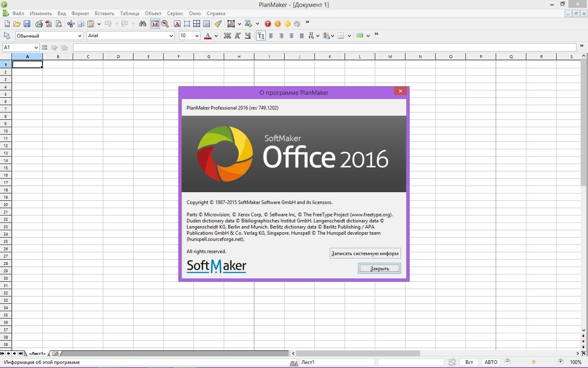Toggle right text alignment
The image size is (588, 368).
point(281,36)
